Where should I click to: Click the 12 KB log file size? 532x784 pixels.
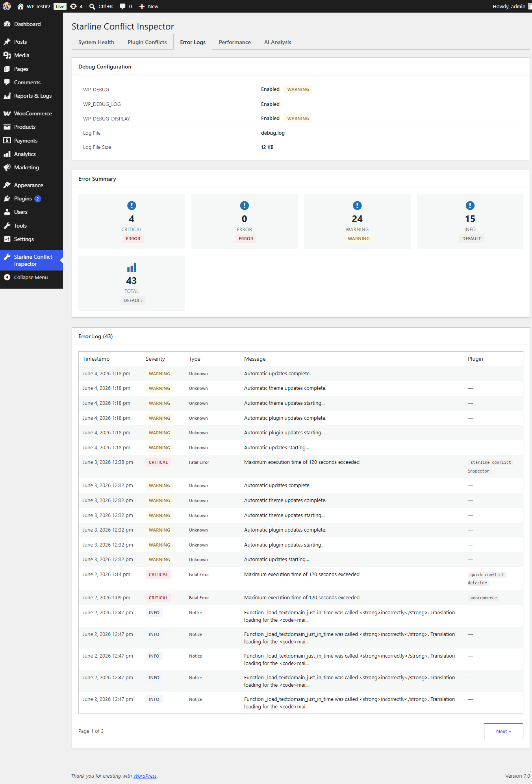267,147
